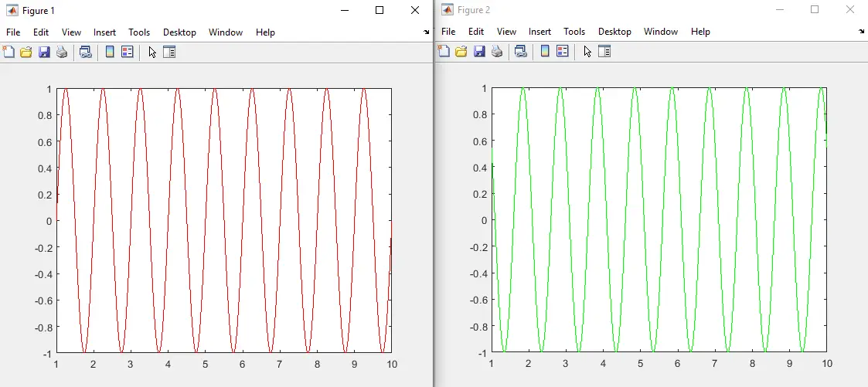The height and width of the screenshot is (387, 868).
Task: Open Tools menu in Figure 2
Action: click(x=574, y=32)
